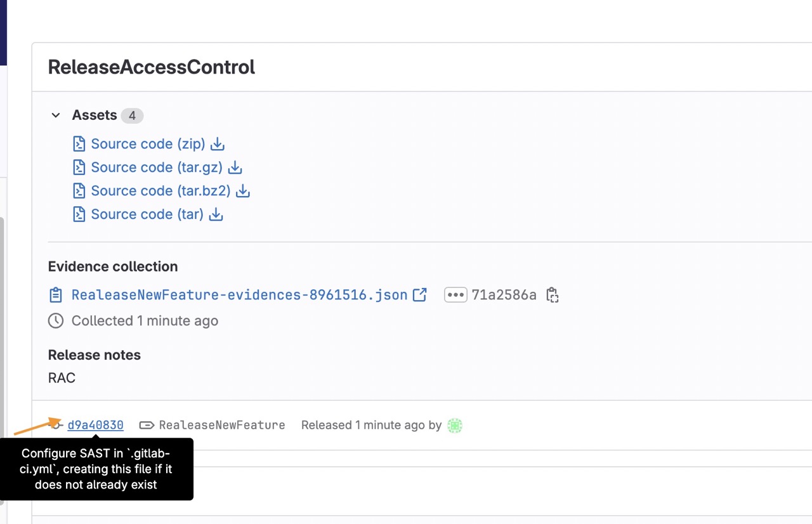Click external link icon after evidence JSON
This screenshot has height=524, width=812.
click(x=420, y=295)
